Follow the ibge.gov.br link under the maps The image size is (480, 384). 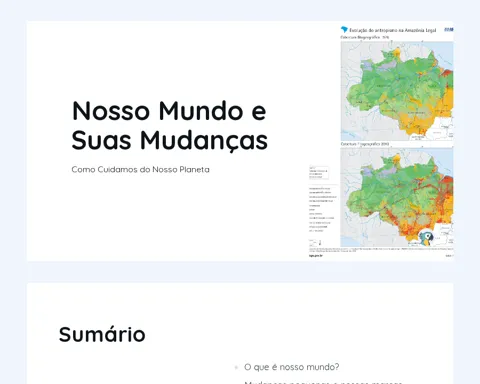pos(316,256)
